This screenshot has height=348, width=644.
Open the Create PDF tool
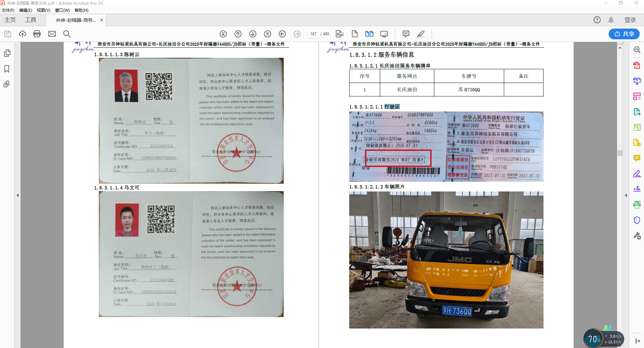coord(637,65)
